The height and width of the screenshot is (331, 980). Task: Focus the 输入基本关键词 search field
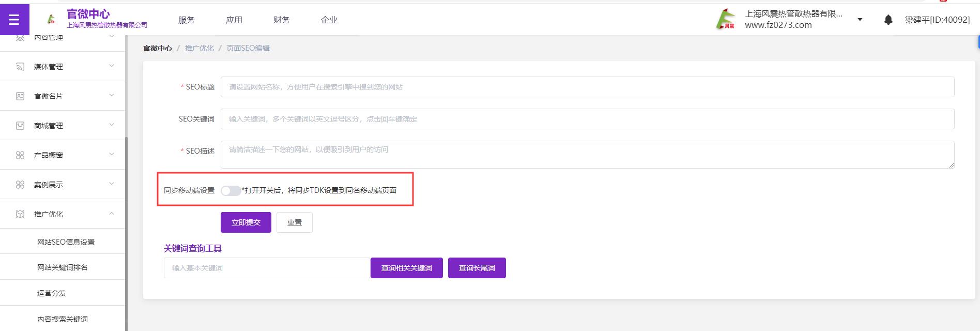(x=267, y=268)
